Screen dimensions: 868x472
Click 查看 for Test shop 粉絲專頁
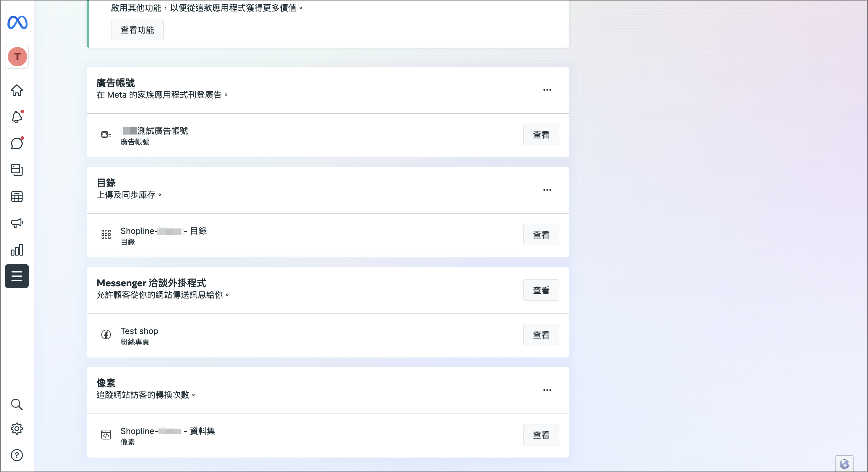click(x=541, y=335)
